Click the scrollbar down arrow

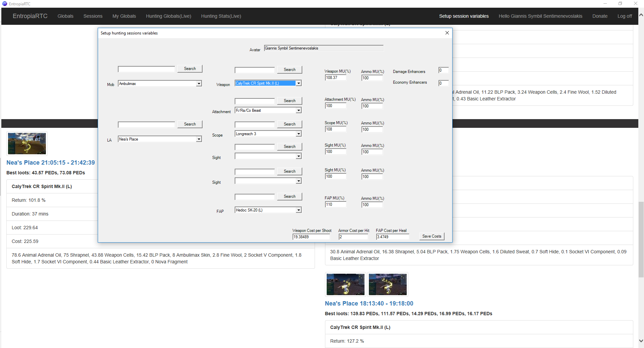click(641, 341)
